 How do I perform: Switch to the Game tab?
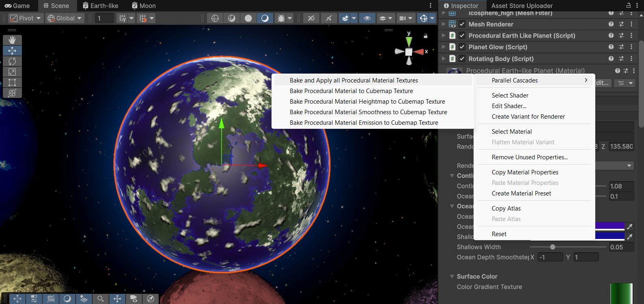coord(17,6)
